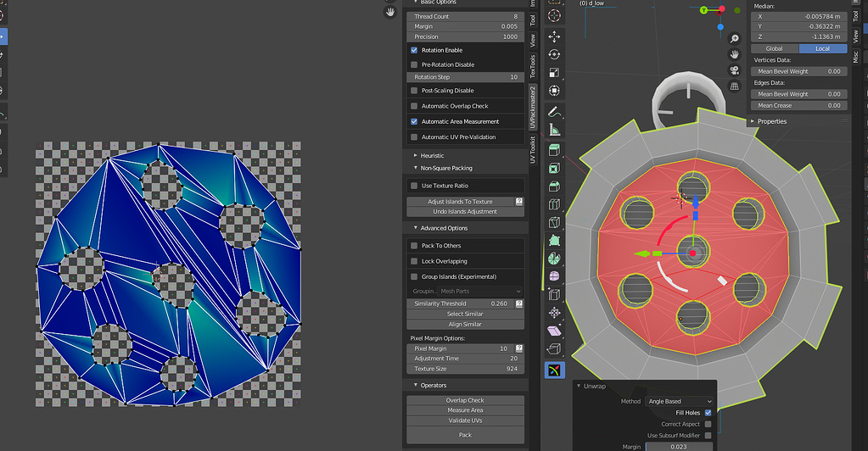Select the Move tool
868x451 pixels.
click(554, 36)
